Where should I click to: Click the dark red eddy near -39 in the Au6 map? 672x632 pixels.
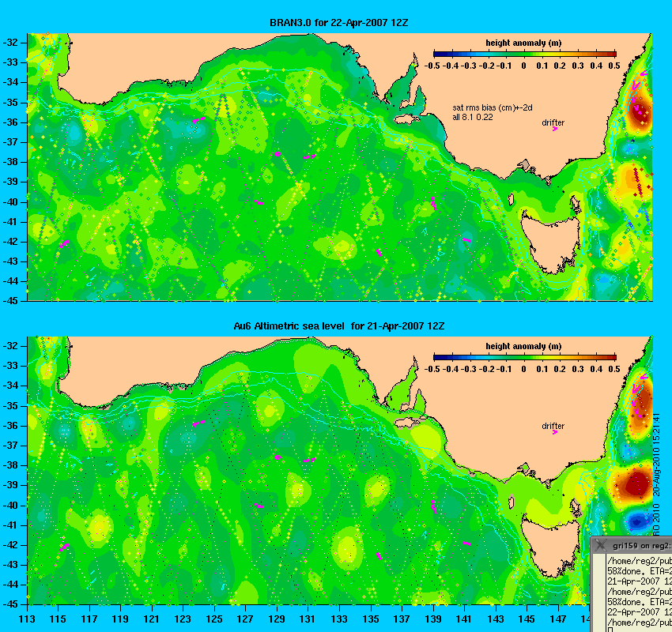(x=636, y=483)
